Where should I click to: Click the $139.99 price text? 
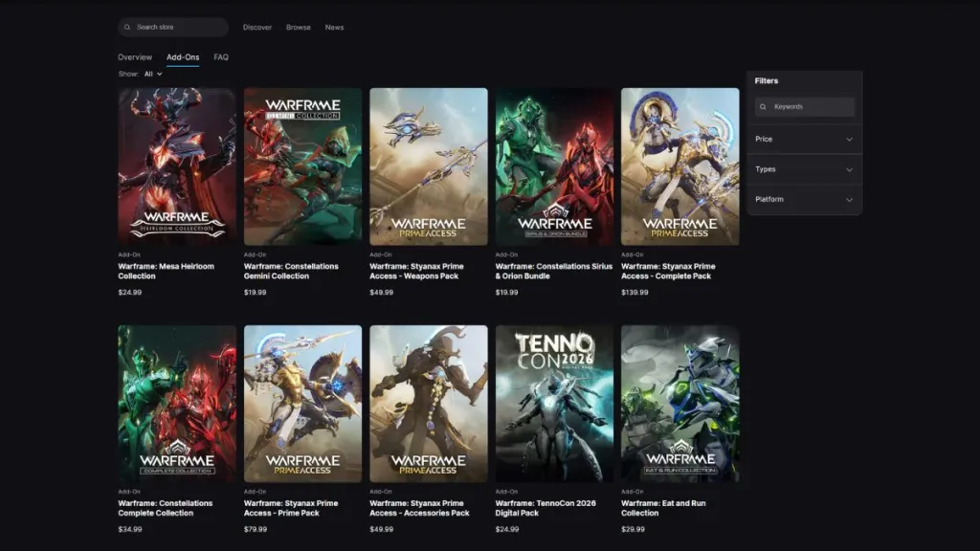point(635,293)
